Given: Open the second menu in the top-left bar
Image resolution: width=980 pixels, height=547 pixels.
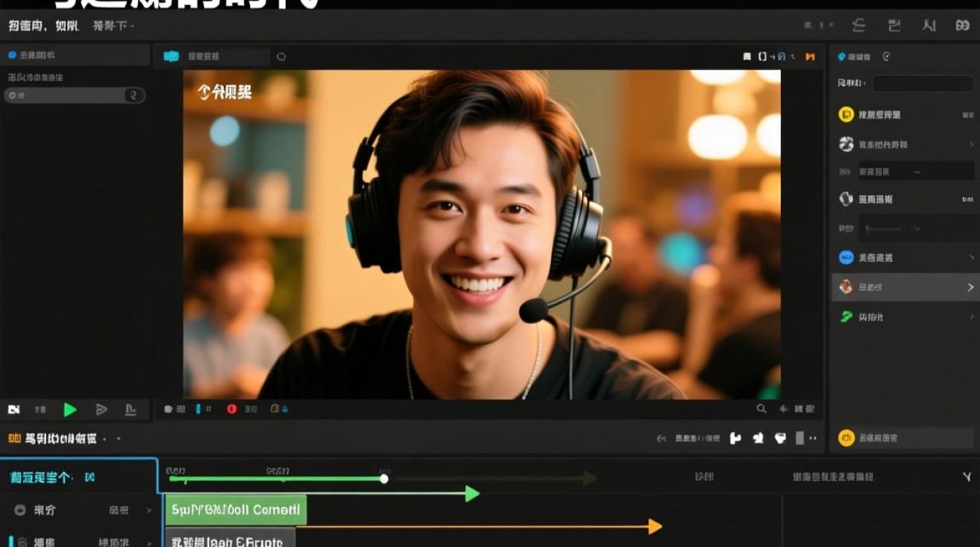Looking at the screenshot, I should 66,26.
